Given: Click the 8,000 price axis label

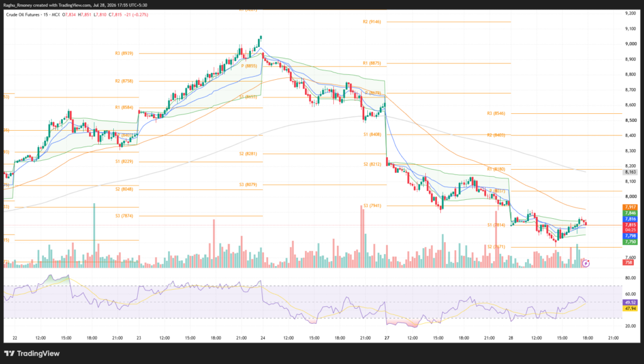Looking at the screenshot, I should click(630, 197).
